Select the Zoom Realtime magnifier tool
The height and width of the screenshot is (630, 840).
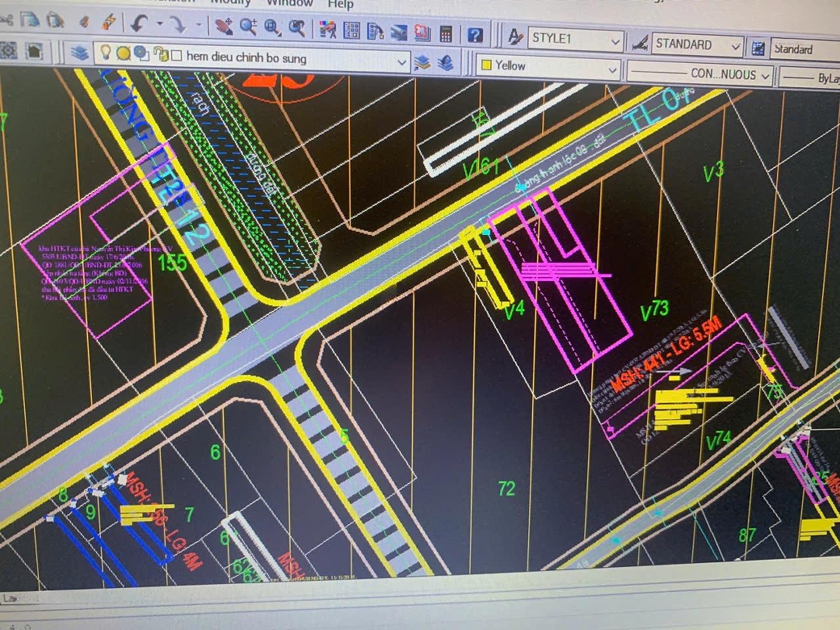(248, 27)
